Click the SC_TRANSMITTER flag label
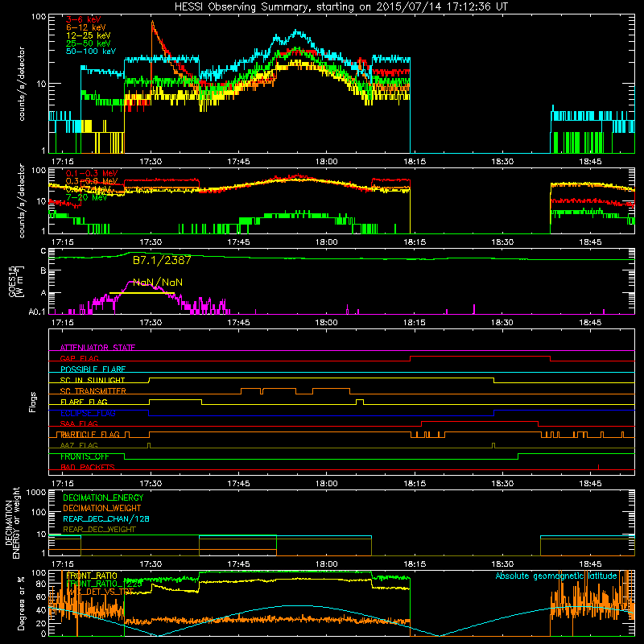 tap(93, 391)
